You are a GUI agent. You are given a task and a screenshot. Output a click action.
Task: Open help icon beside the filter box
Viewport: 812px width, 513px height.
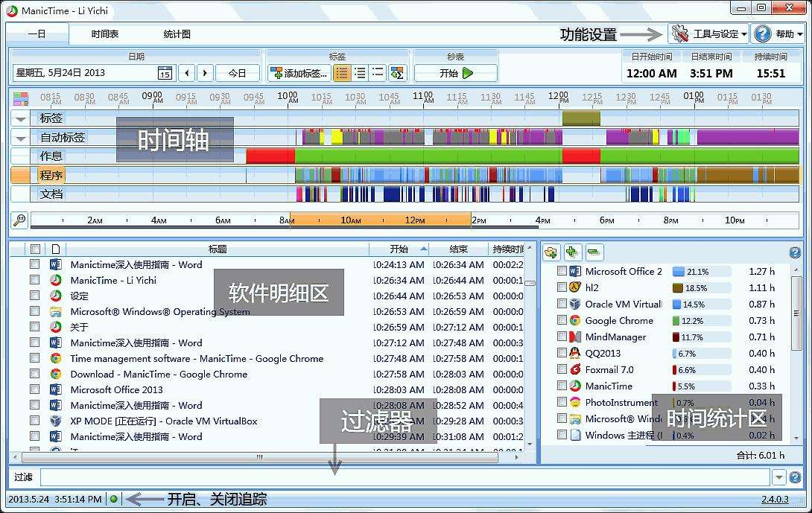click(795, 477)
